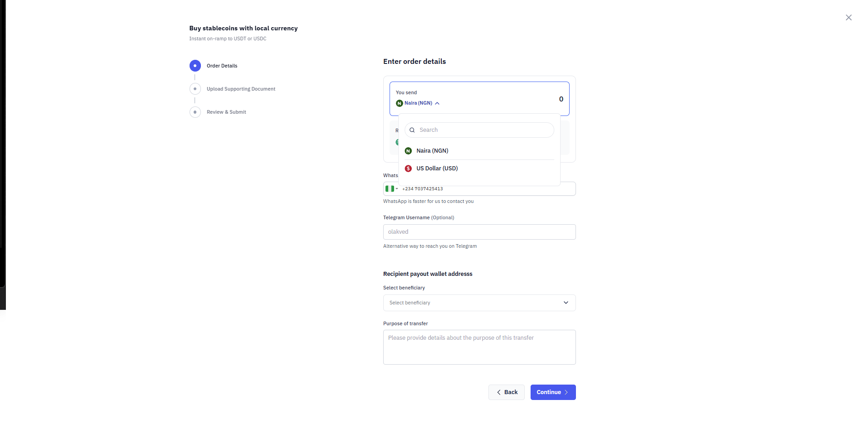
Task: Focus the currency Search field
Action: (479, 130)
